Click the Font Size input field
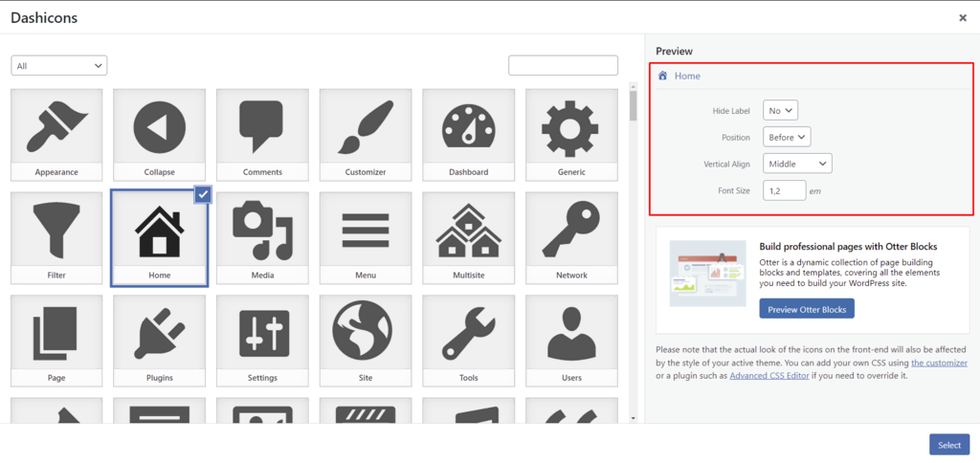 point(785,190)
